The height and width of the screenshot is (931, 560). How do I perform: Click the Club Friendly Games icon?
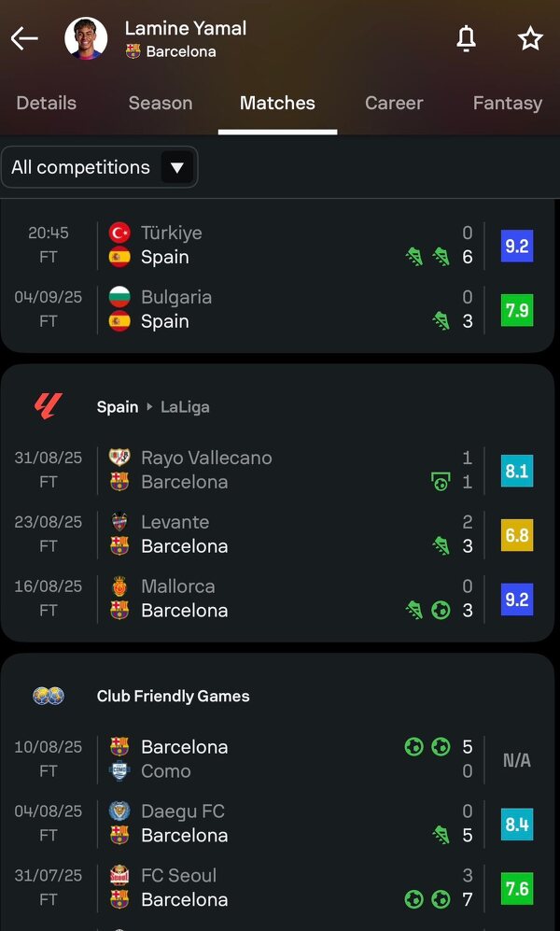48,696
